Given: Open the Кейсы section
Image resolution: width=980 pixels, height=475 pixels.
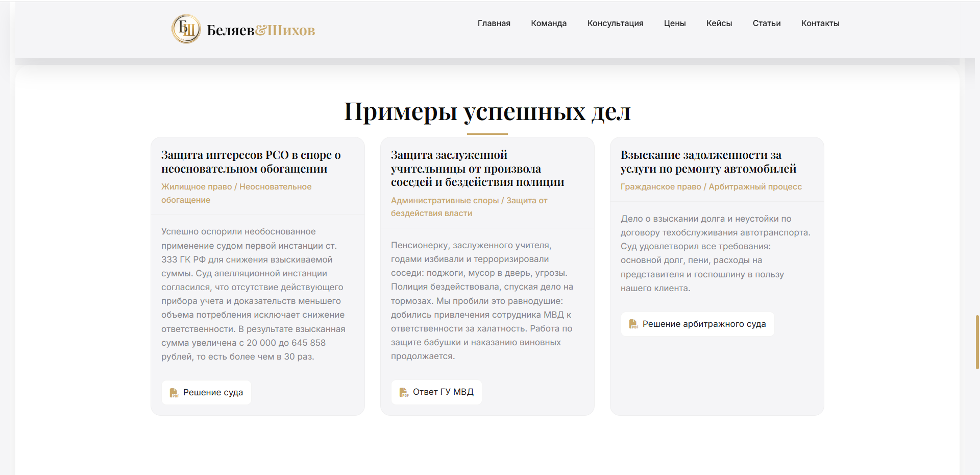Looking at the screenshot, I should click(x=719, y=23).
